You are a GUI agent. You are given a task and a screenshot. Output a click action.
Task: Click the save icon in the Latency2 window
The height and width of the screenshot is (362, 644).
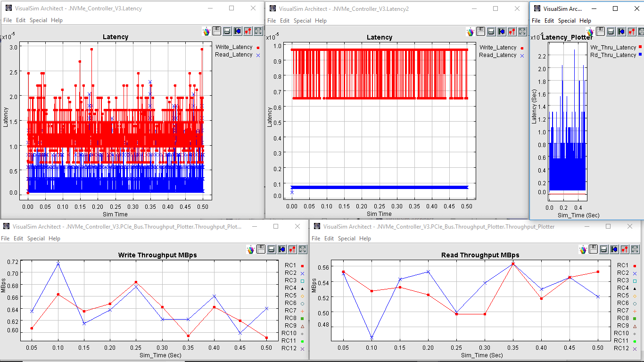[480, 31]
